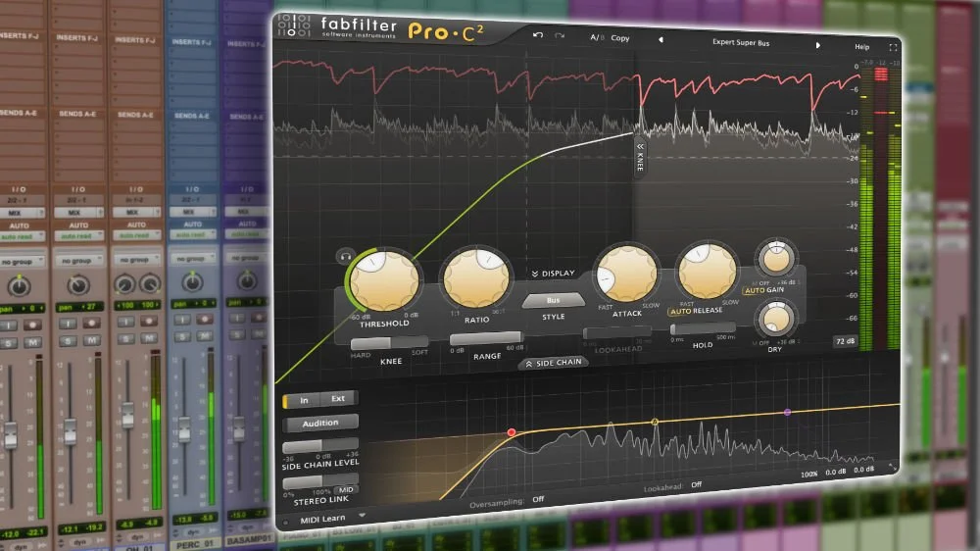The image size is (980, 551).
Task: Open the MIDI Learn dropdown arrow
Action: coord(362,516)
